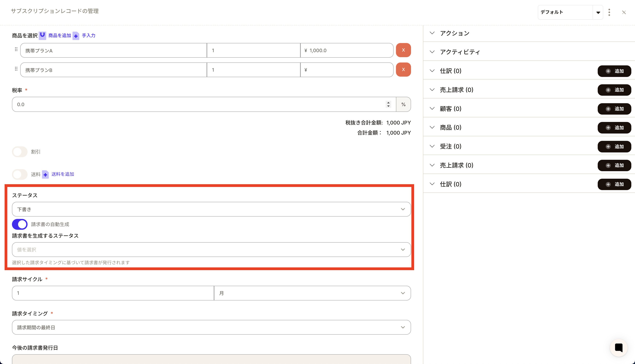The width and height of the screenshot is (635, 364).
Task: Increment the 税率 stepper arrows
Action: tap(388, 102)
